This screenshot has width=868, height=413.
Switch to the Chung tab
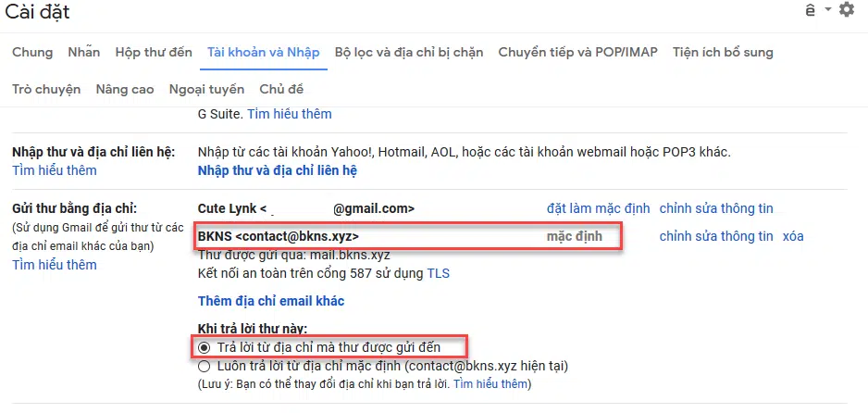pyautogui.click(x=32, y=53)
